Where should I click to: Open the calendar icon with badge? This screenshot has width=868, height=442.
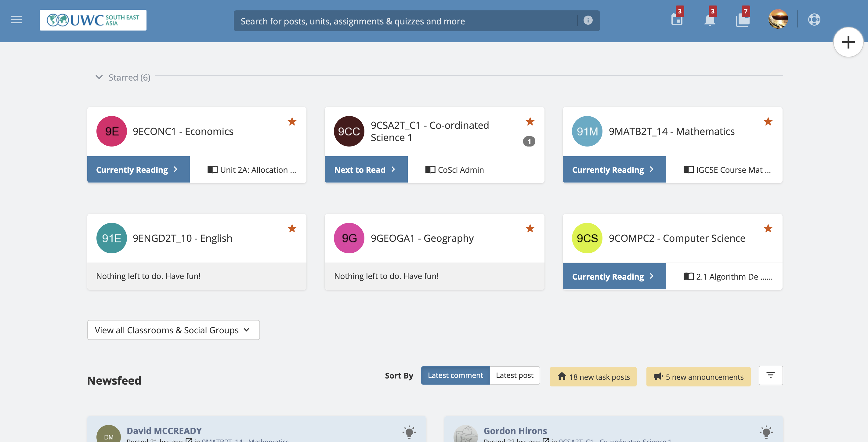(x=677, y=20)
